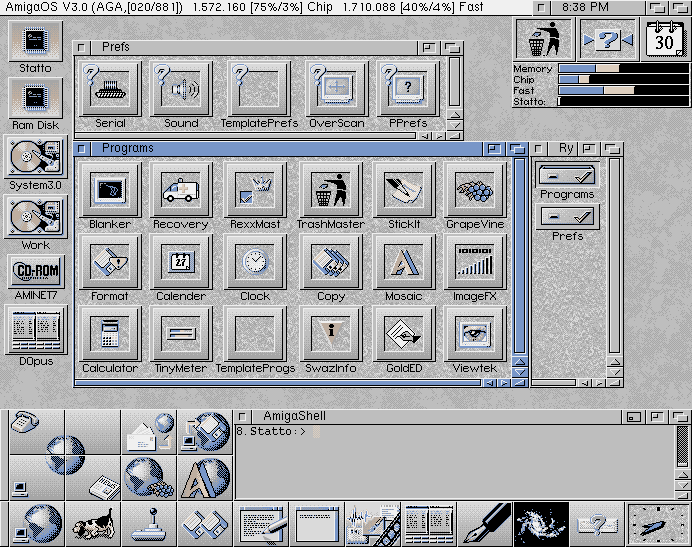The image size is (692, 547).
Task: Open the AMINET7 CD-ROM icon
Action: (x=36, y=271)
